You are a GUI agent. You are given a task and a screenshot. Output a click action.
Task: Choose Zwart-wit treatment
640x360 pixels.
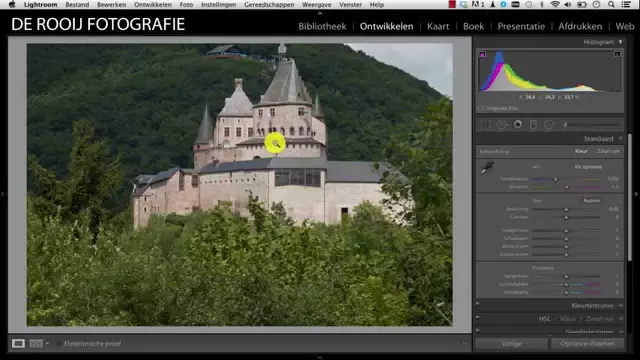[x=608, y=151]
